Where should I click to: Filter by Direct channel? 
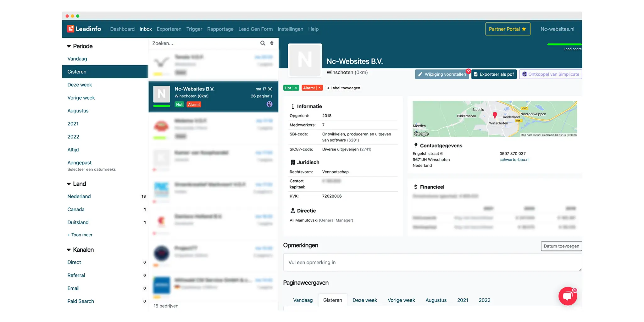[x=74, y=262]
